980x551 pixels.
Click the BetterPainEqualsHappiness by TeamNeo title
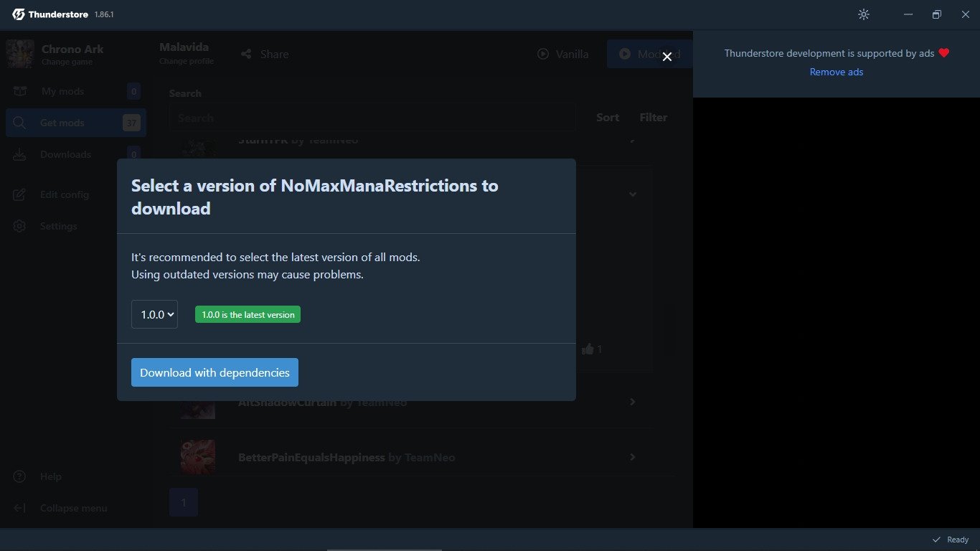[x=347, y=457]
